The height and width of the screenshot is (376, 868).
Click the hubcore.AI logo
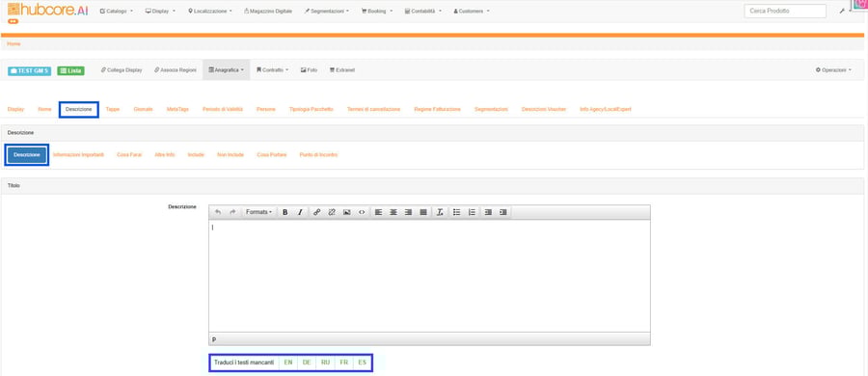(x=47, y=10)
